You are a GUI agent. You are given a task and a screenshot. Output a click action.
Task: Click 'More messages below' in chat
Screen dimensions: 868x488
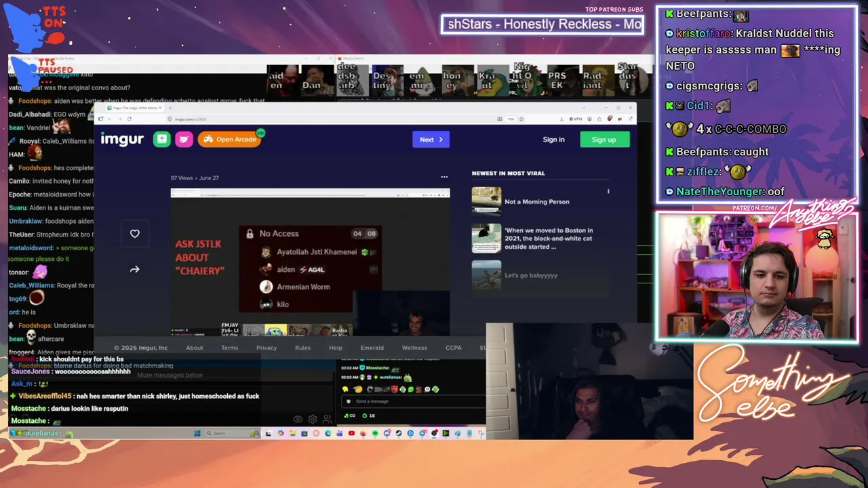(x=170, y=375)
